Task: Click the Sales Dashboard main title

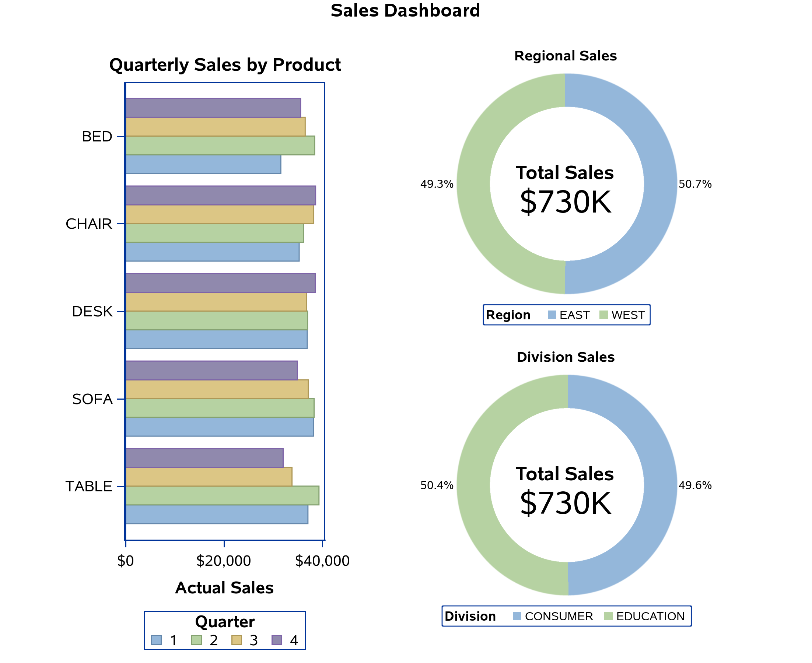Action: tap(406, 11)
